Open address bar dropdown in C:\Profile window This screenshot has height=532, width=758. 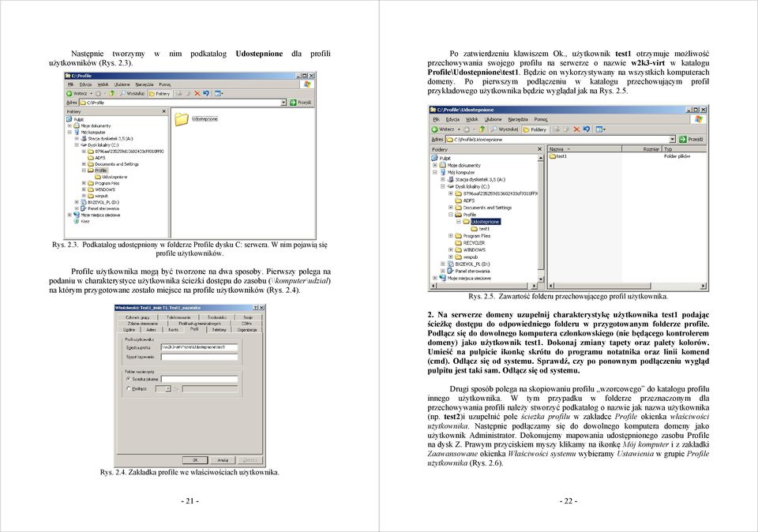(283, 103)
